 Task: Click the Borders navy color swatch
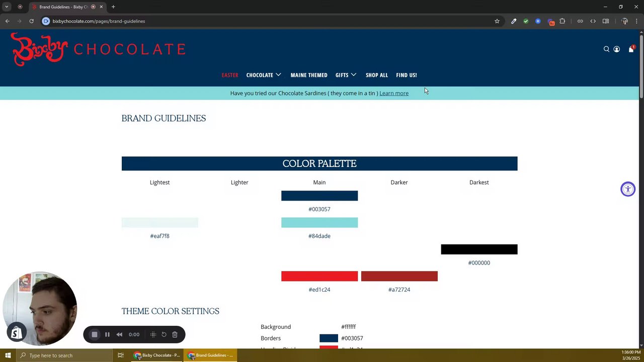(329, 338)
